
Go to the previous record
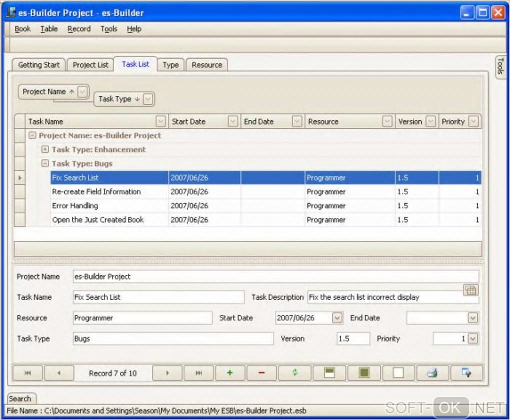coord(59,373)
